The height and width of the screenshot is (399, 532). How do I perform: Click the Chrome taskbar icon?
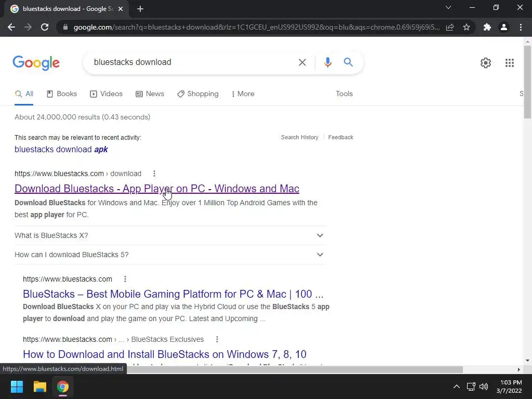pos(63,387)
